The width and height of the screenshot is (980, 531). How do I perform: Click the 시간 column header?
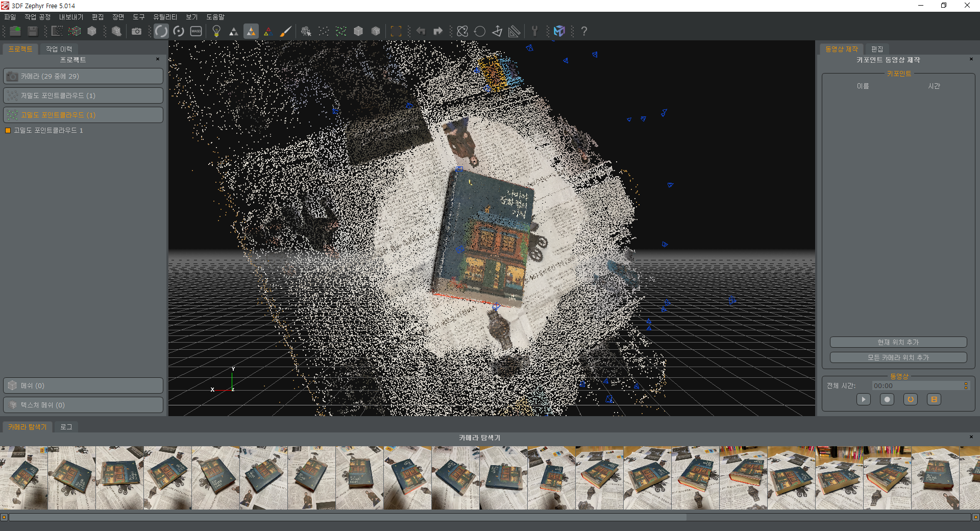point(934,86)
